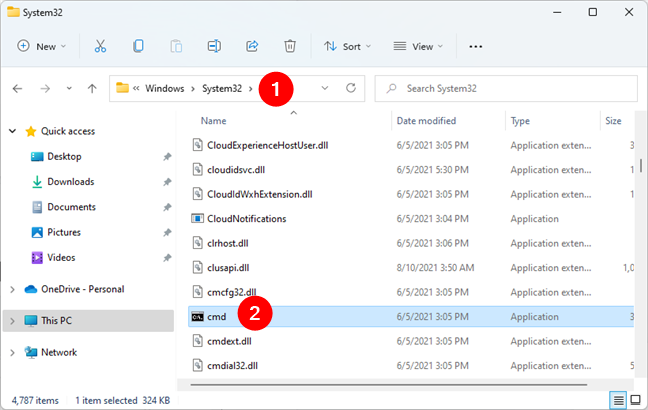Collapse the Quick access tree
The height and width of the screenshot is (410, 648).
click(x=13, y=131)
